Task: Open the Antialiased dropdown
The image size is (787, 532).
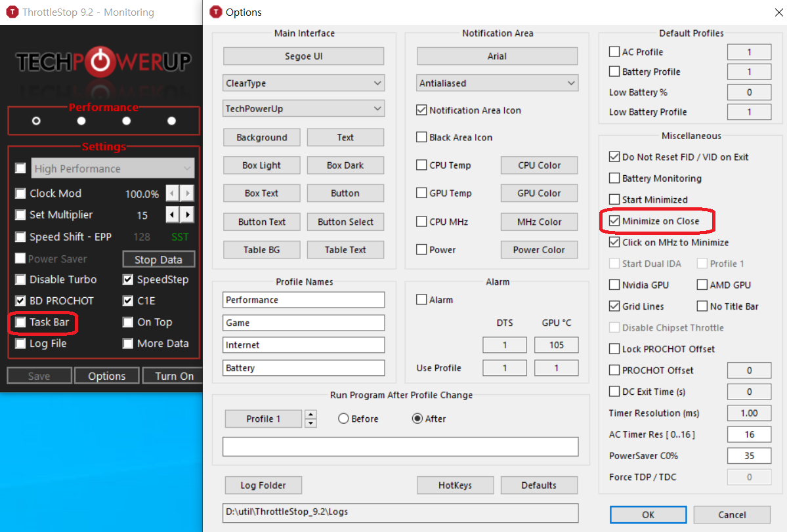Action: (497, 83)
